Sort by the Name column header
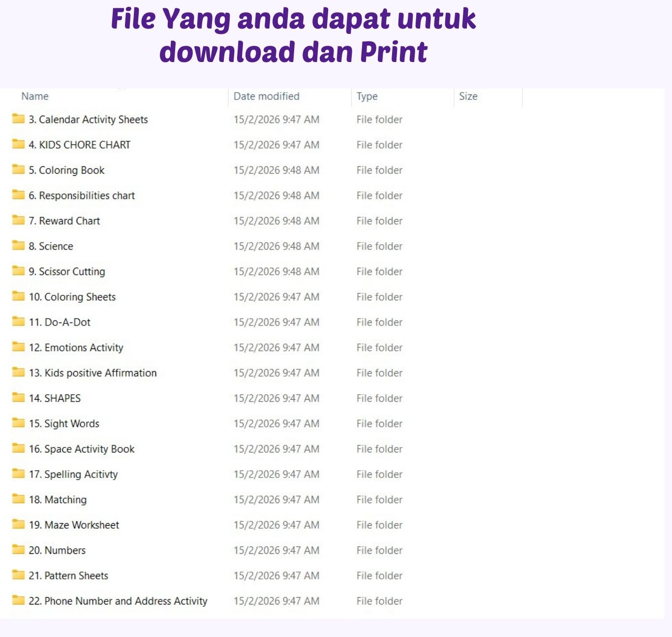The width and height of the screenshot is (672, 637). pyautogui.click(x=35, y=96)
